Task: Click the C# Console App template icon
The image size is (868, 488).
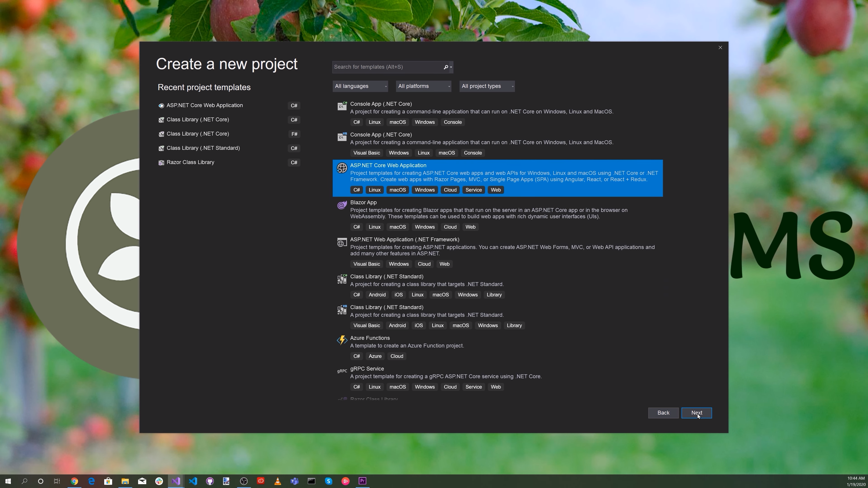Action: (x=342, y=106)
